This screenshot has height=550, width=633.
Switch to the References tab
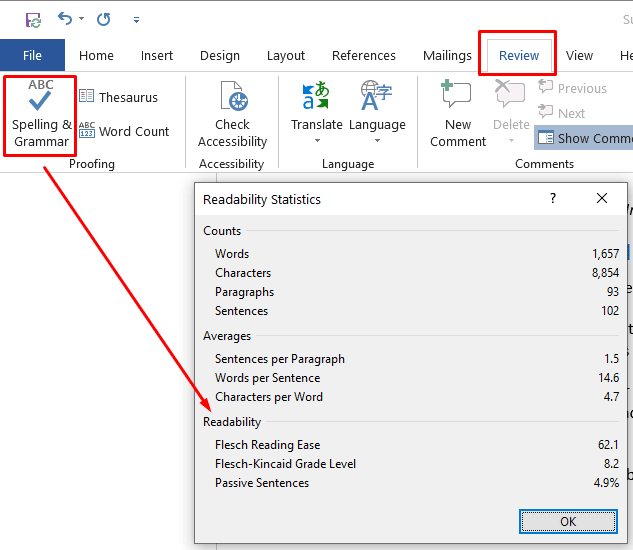coord(363,55)
